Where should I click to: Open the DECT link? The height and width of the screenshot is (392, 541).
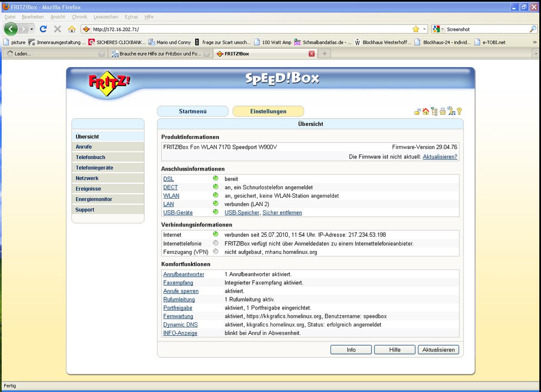click(171, 187)
